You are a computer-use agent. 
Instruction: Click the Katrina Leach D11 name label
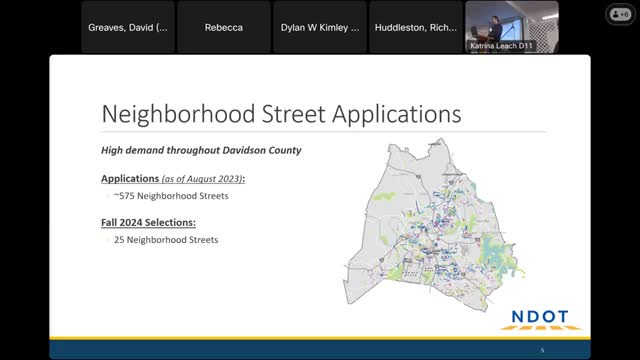click(x=501, y=46)
